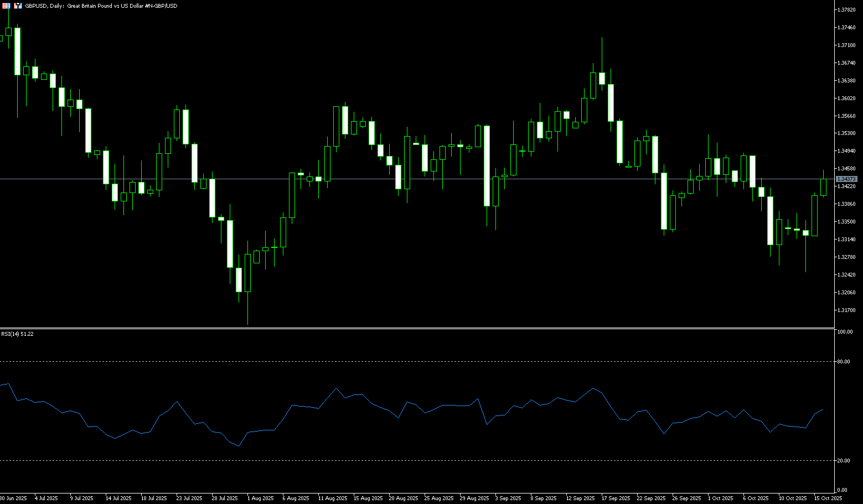
Task: Click the 1.36020 price scale label
Action: (846, 98)
